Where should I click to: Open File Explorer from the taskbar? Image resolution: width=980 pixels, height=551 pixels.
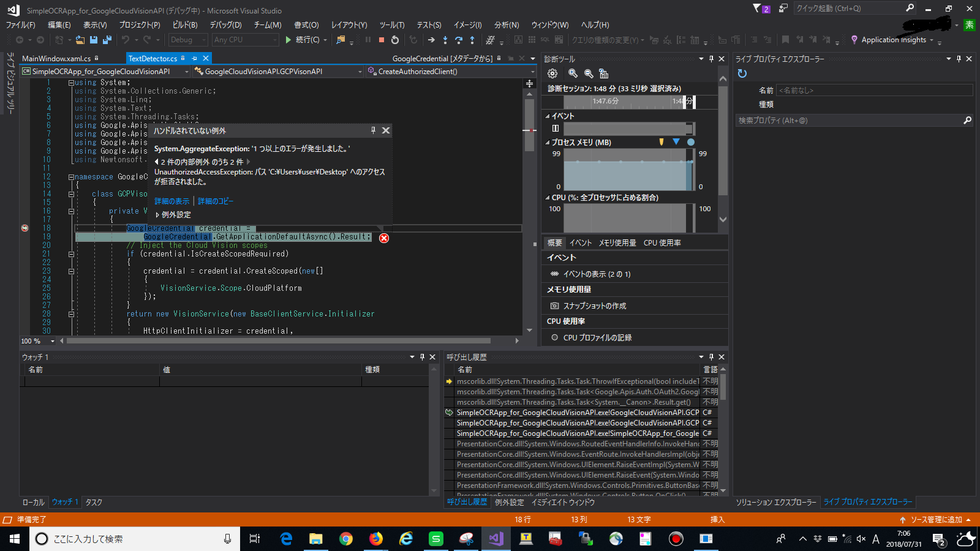(316, 539)
